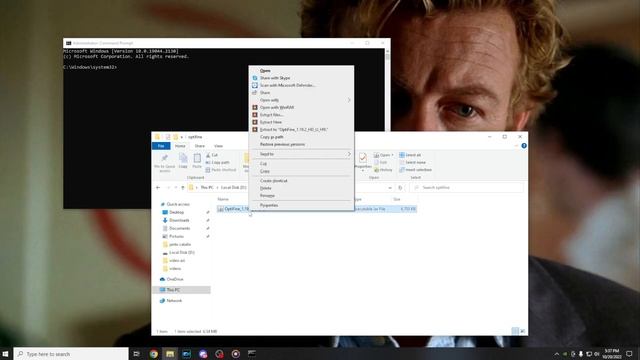Switch to the Share ribbon tab
Viewport: 640px width, 360px height.
pyautogui.click(x=200, y=146)
